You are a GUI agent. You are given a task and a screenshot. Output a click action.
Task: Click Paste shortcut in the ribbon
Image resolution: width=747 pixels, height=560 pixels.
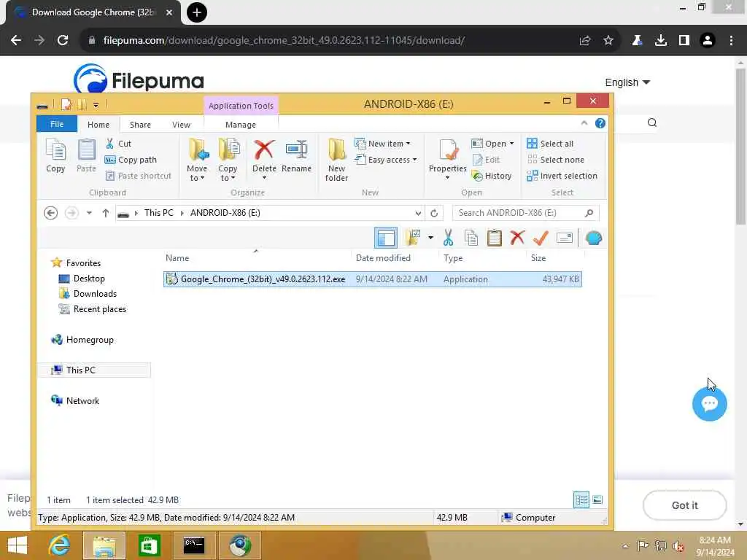point(138,176)
